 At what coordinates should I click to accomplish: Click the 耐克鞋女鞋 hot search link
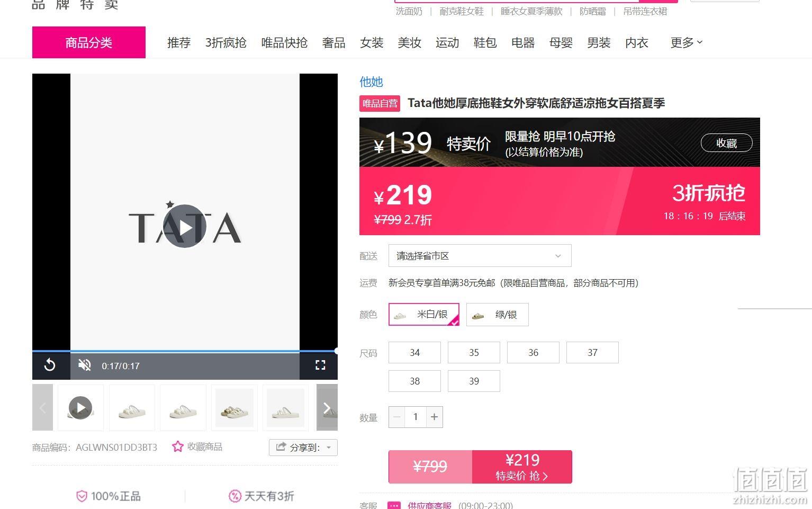[x=462, y=11]
